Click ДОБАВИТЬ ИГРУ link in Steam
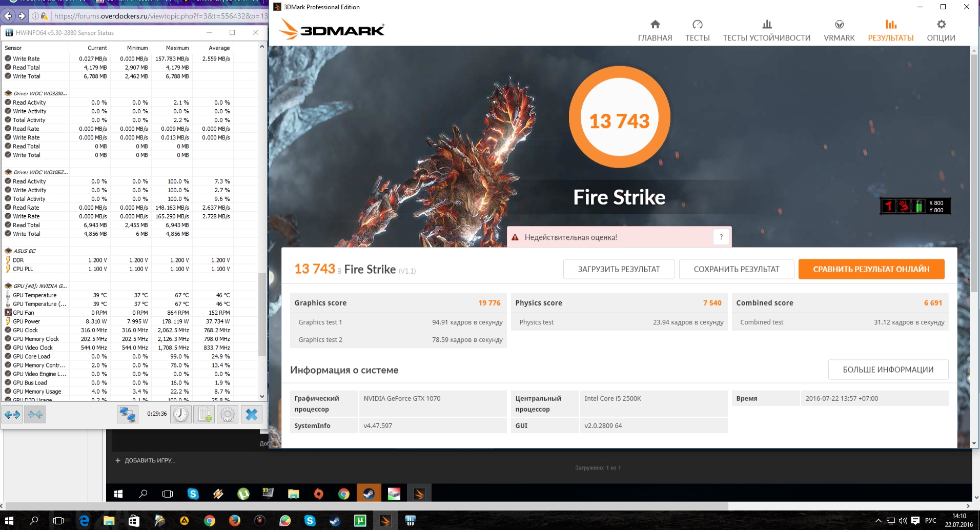This screenshot has width=980, height=530. (x=145, y=460)
